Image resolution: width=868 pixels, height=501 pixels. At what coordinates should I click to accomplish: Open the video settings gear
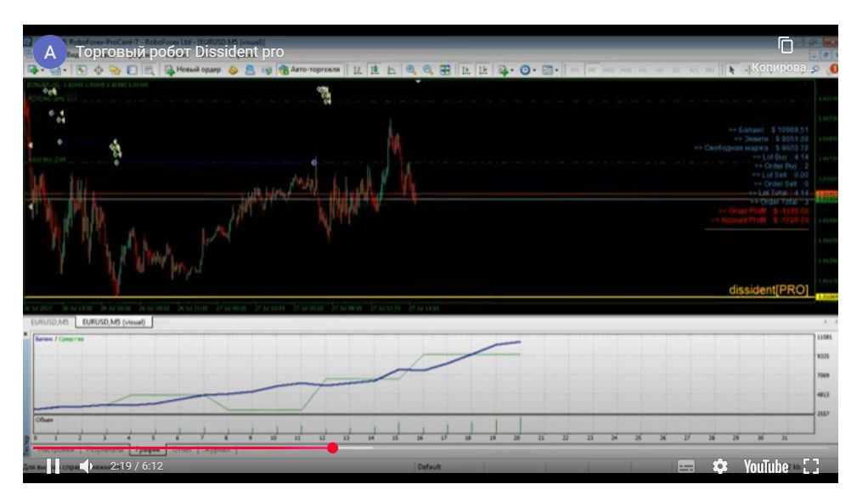click(x=719, y=467)
